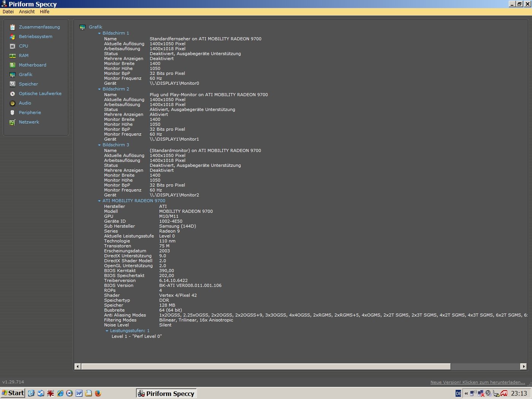Click the Grafik monitor icon in sidebar
The image size is (532, 399).
point(13,75)
